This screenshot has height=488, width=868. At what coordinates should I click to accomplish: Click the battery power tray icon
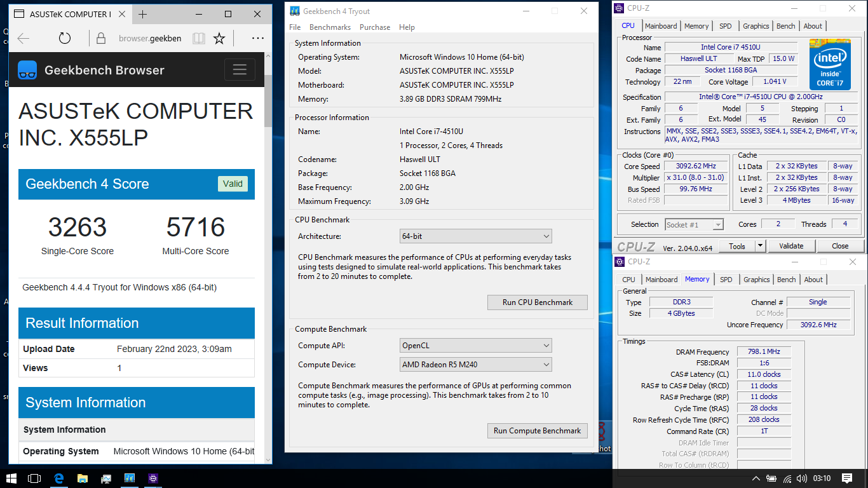coord(773,478)
